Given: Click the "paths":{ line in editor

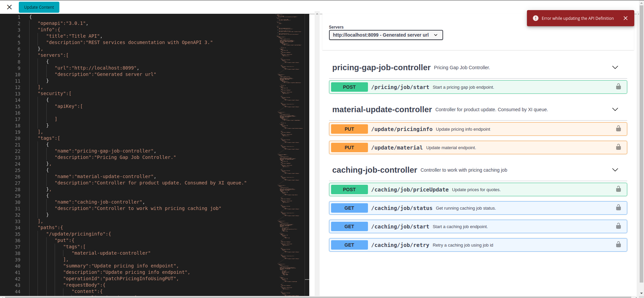Looking at the screenshot, I should click(x=50, y=227).
